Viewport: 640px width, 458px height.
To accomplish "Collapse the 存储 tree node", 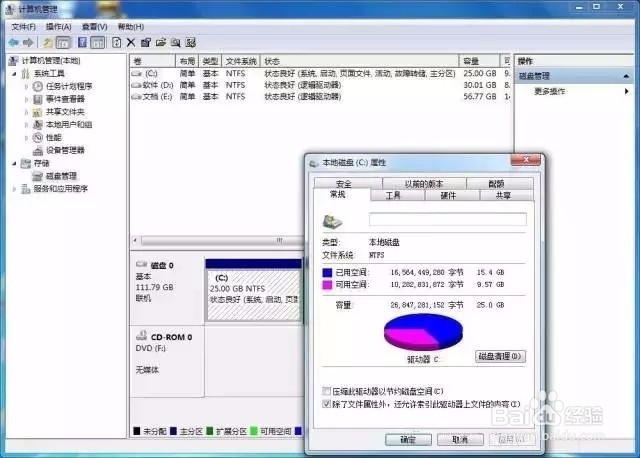I will pos(15,163).
